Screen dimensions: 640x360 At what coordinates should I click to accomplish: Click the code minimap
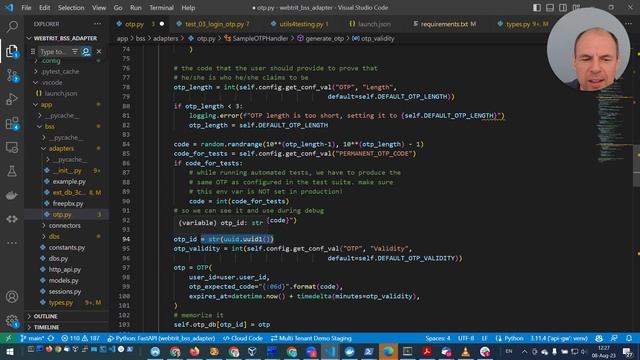click(614, 122)
